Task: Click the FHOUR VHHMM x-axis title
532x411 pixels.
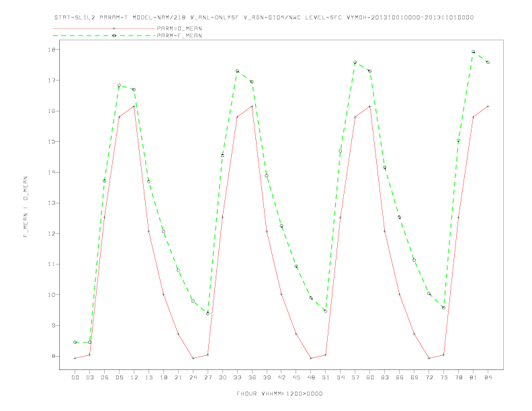Action: [279, 394]
